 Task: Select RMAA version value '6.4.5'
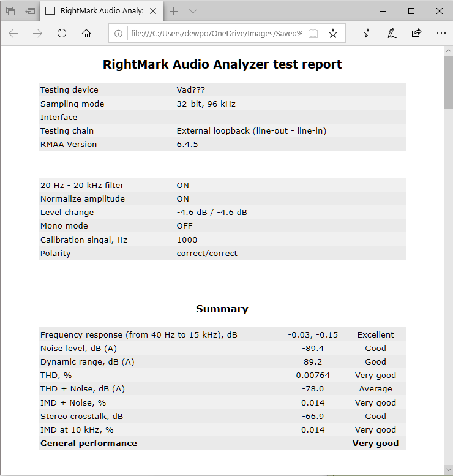click(x=187, y=144)
